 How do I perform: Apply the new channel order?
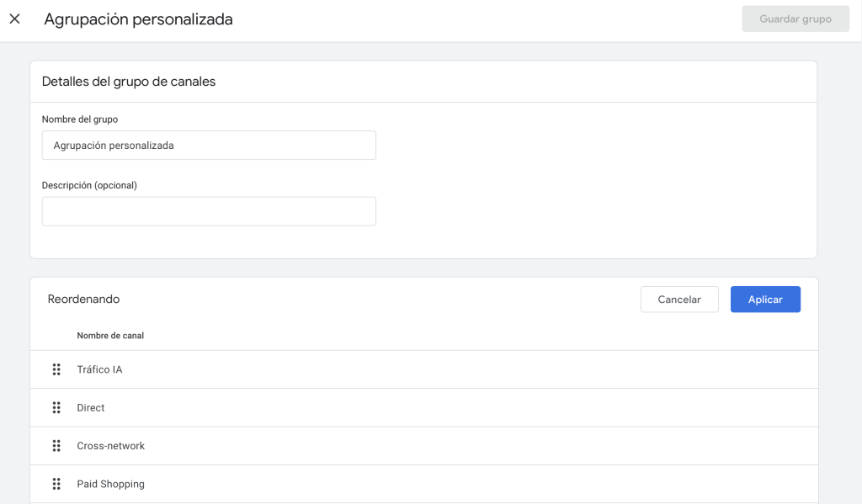tap(765, 300)
